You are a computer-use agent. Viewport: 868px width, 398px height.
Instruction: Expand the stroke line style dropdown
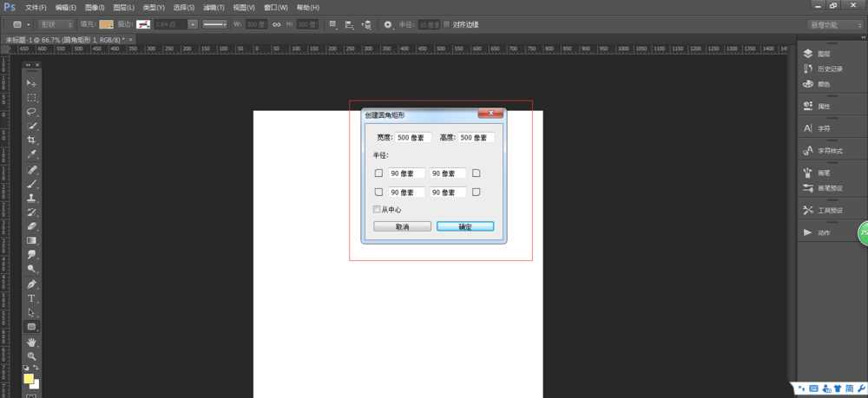coord(215,24)
